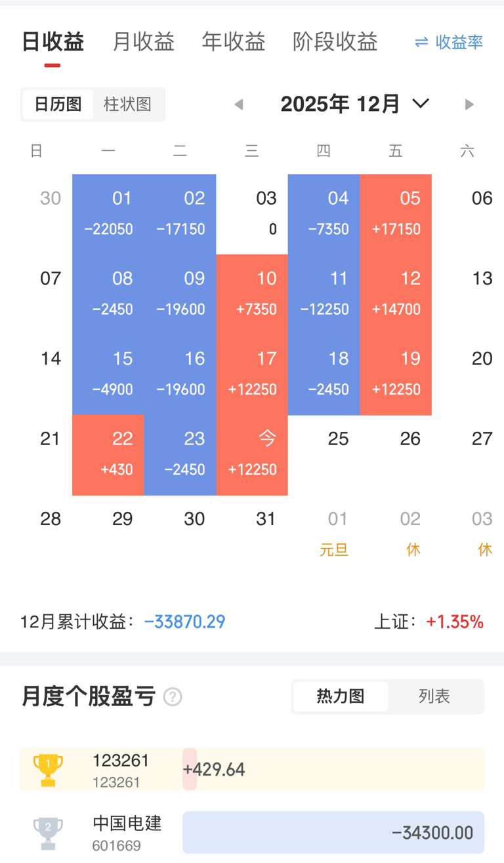504x863 pixels.
Task: Switch stock profit view to 列表
Action: [434, 696]
